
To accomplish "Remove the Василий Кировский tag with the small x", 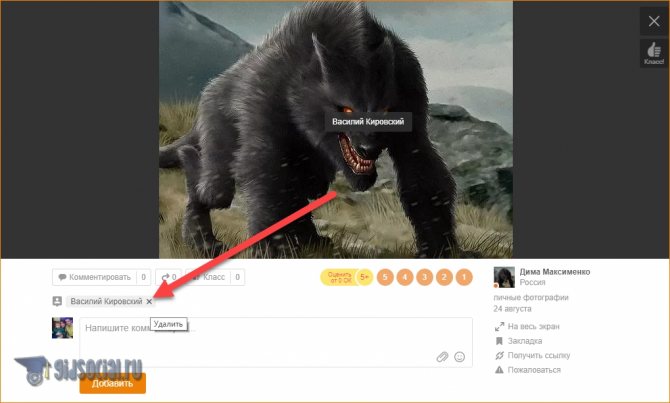I will (x=149, y=301).
